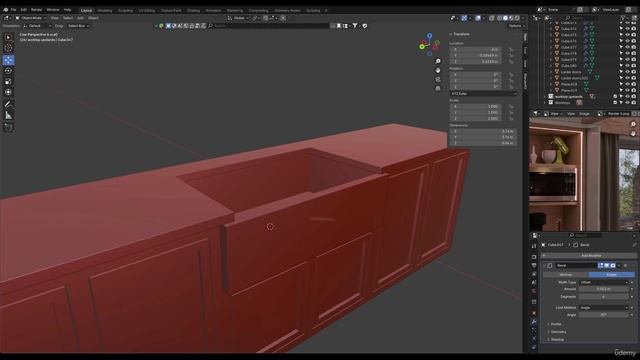Open the Image menu in image editor
Image resolution: width=640 pixels, height=360 pixels.
[x=584, y=114]
